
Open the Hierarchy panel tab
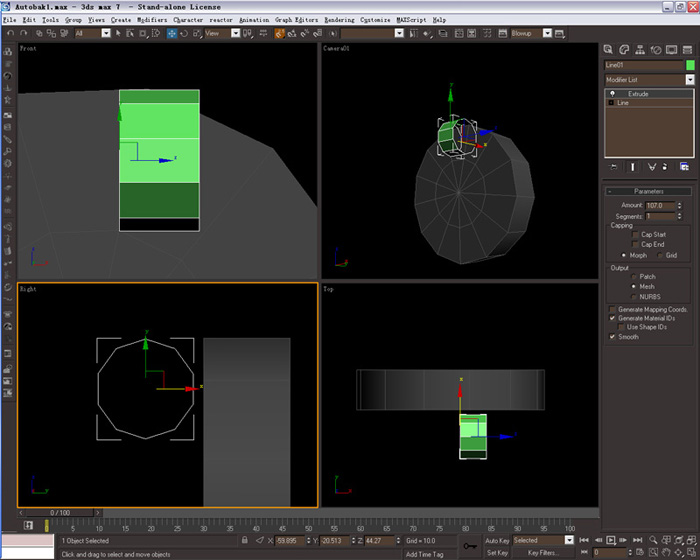point(640,50)
